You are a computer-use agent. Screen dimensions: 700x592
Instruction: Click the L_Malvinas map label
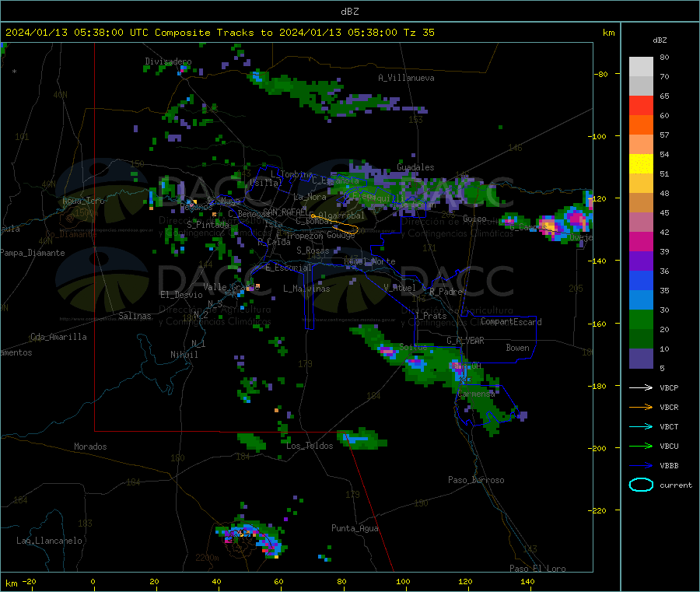[306, 289]
